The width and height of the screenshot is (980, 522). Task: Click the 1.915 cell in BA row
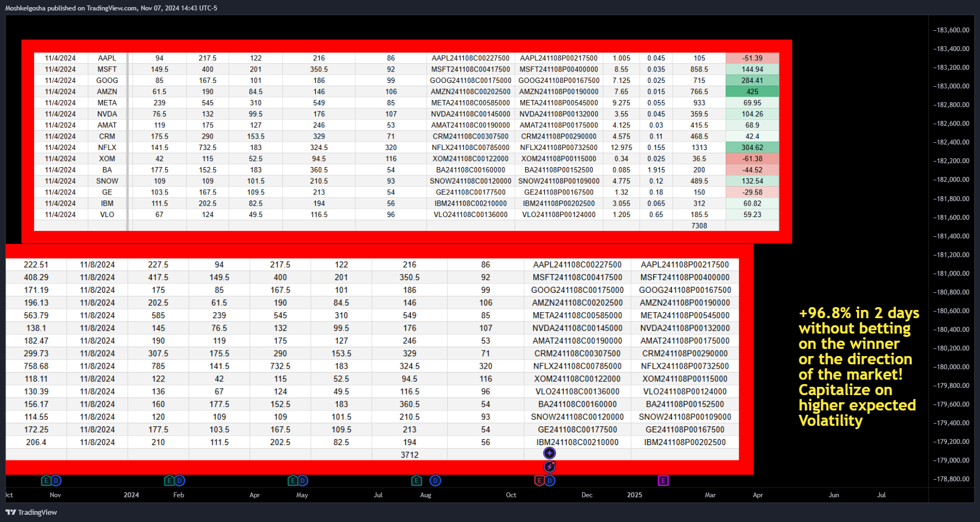(656, 170)
